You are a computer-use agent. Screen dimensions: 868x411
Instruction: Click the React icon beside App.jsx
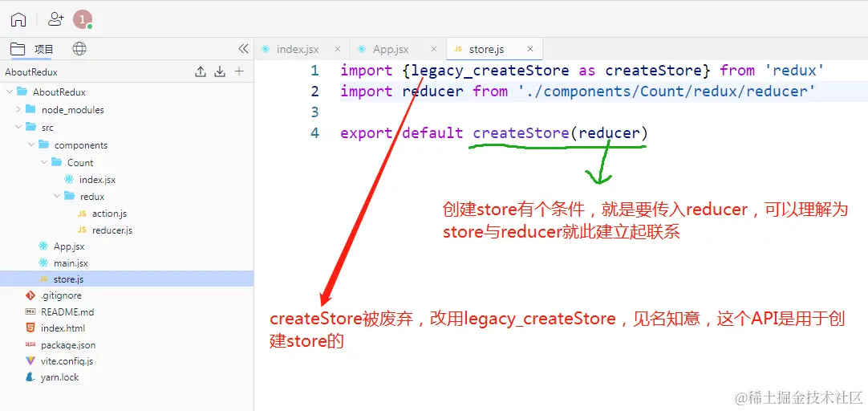(x=43, y=246)
